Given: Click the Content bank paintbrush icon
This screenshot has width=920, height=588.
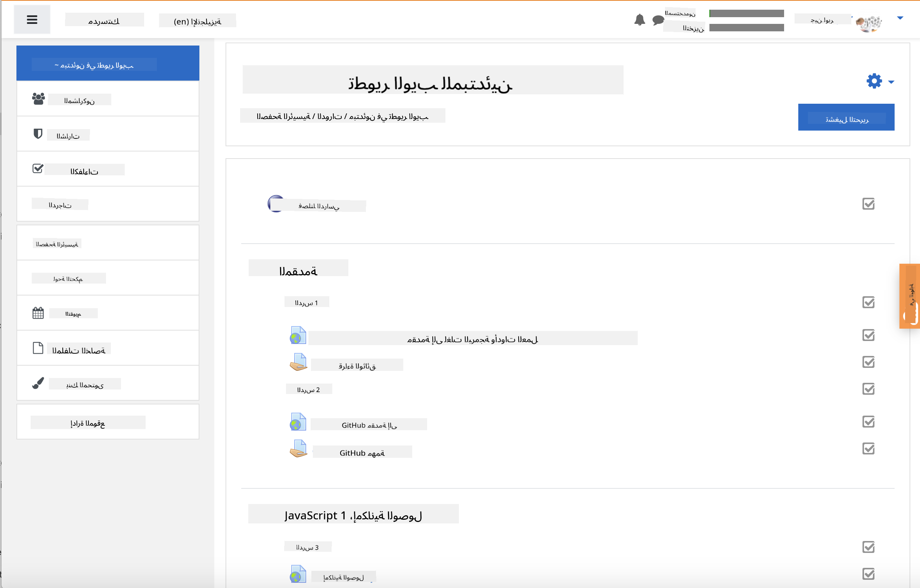Looking at the screenshot, I should 38,383.
